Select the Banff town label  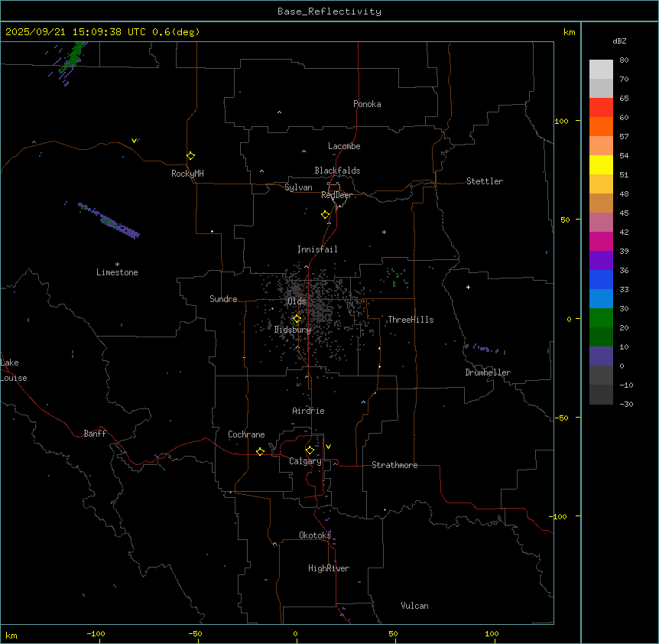[95, 434]
